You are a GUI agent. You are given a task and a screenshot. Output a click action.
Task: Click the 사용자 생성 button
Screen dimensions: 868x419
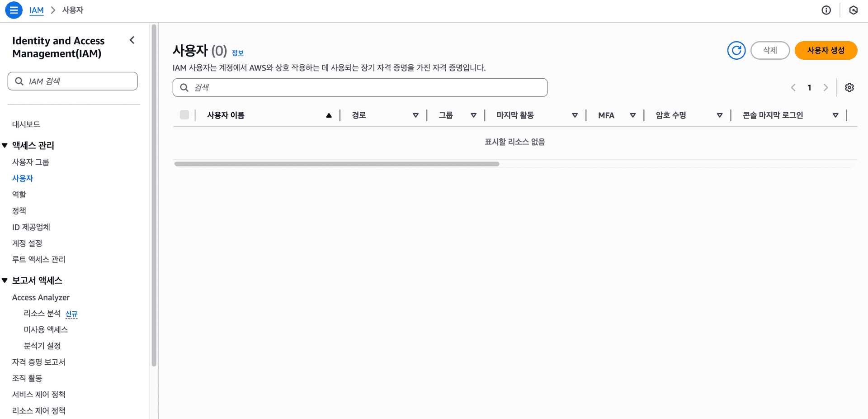[x=826, y=50]
